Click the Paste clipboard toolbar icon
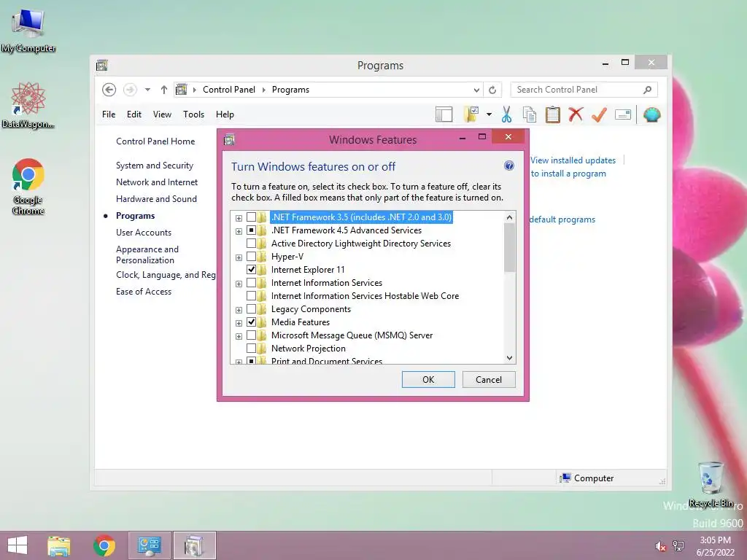This screenshot has height=560, width=747. [553, 114]
